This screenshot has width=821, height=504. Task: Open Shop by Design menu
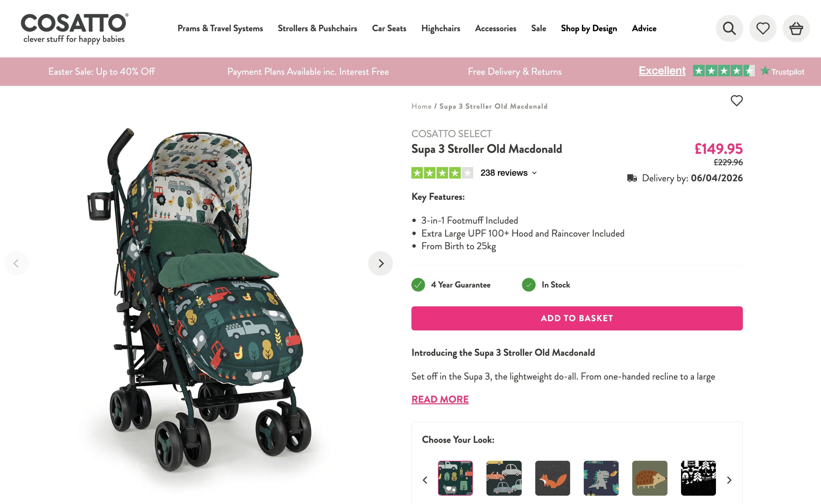[589, 28]
